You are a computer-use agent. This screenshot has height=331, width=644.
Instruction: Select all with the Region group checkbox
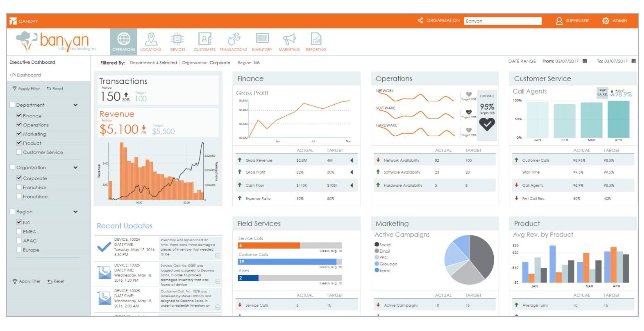12,212
